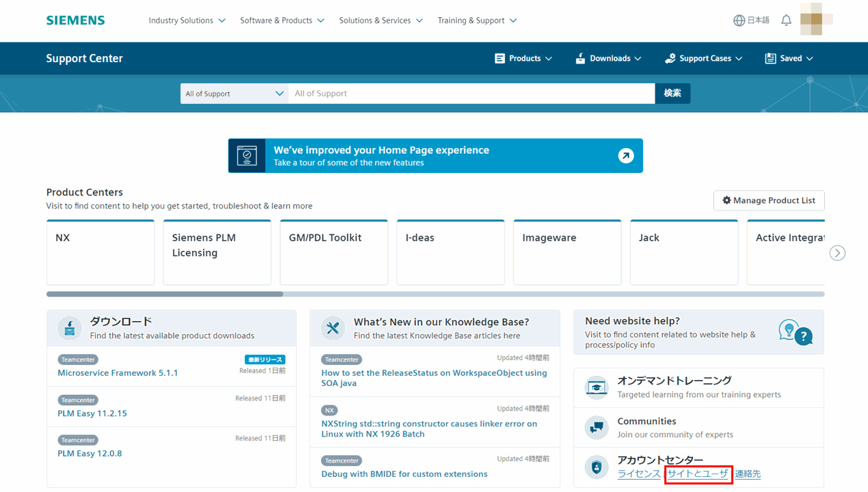Click the ダウンロード heading
The image size is (868, 492).
point(121,321)
